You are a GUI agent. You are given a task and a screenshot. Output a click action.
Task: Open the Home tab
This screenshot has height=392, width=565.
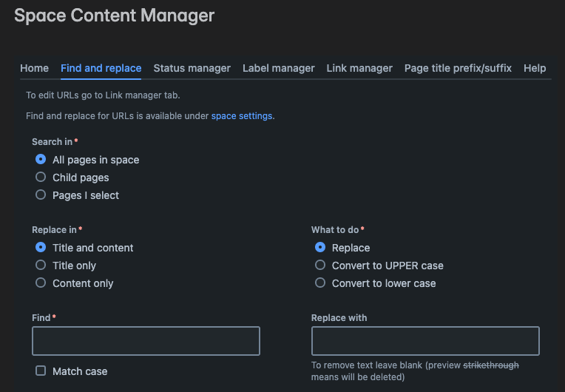click(x=34, y=68)
